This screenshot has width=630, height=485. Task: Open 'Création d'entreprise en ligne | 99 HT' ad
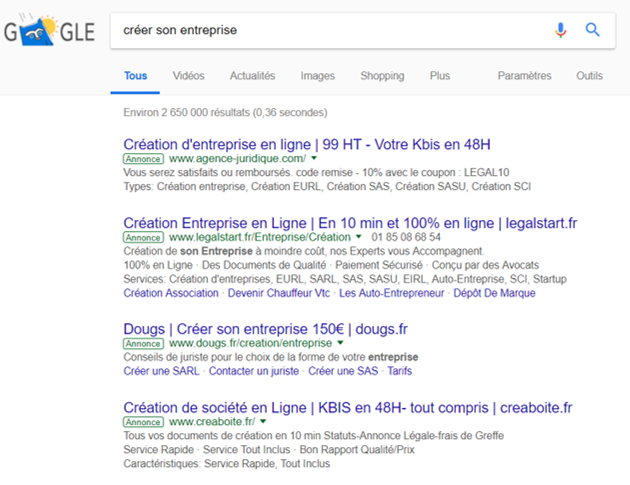click(307, 144)
